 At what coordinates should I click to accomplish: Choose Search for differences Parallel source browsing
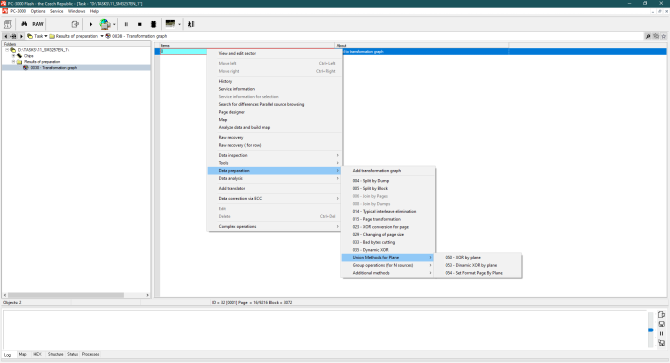click(x=274, y=104)
